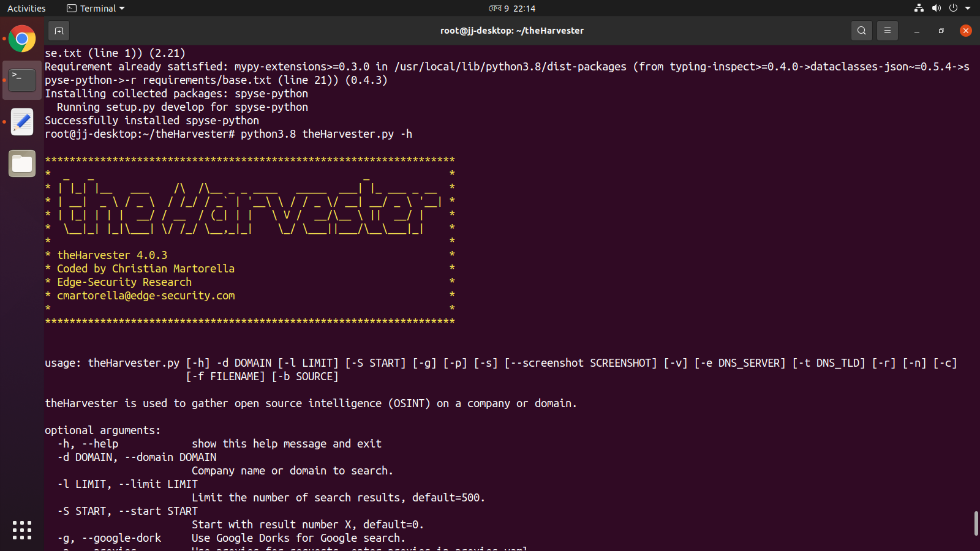Open the text editor from the dock
980x551 pixels.
pos(22,122)
